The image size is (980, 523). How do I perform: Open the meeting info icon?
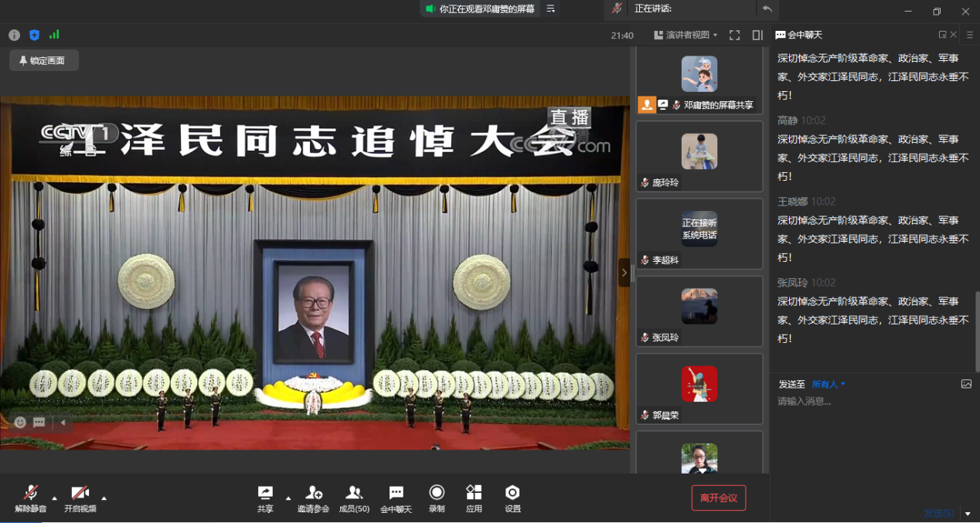coord(14,35)
